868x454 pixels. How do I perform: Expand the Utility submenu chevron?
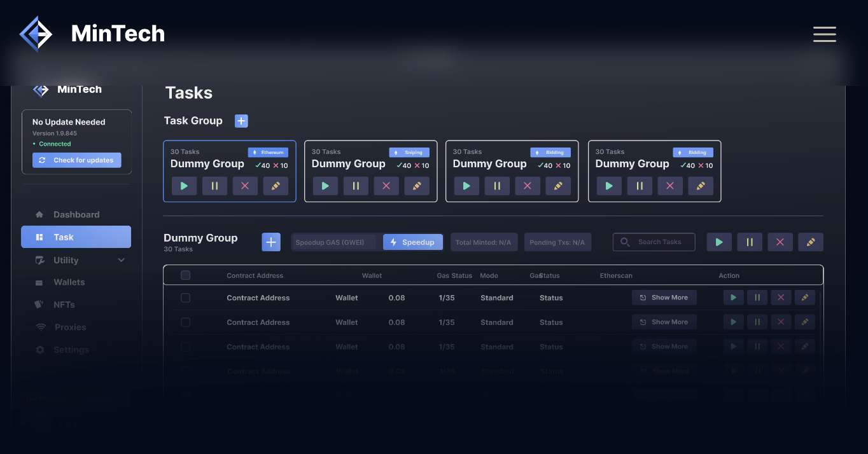(121, 260)
